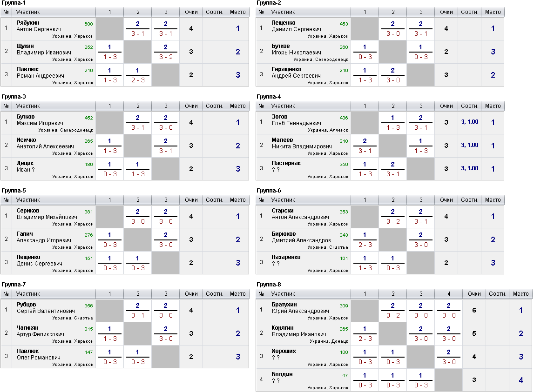Click the Группа-4 heading
The width and height of the screenshot is (534, 392).
coord(269,97)
